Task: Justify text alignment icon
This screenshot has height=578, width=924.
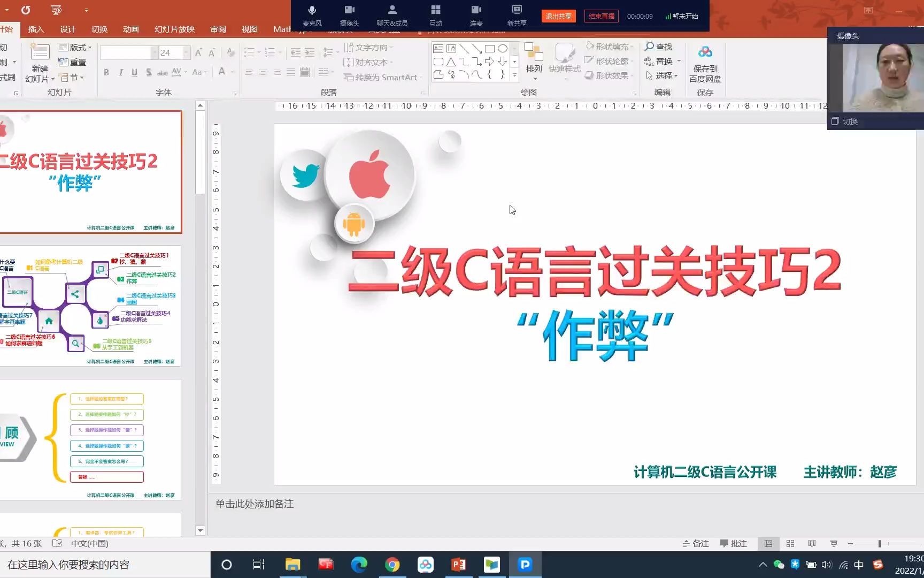Action: (x=291, y=72)
